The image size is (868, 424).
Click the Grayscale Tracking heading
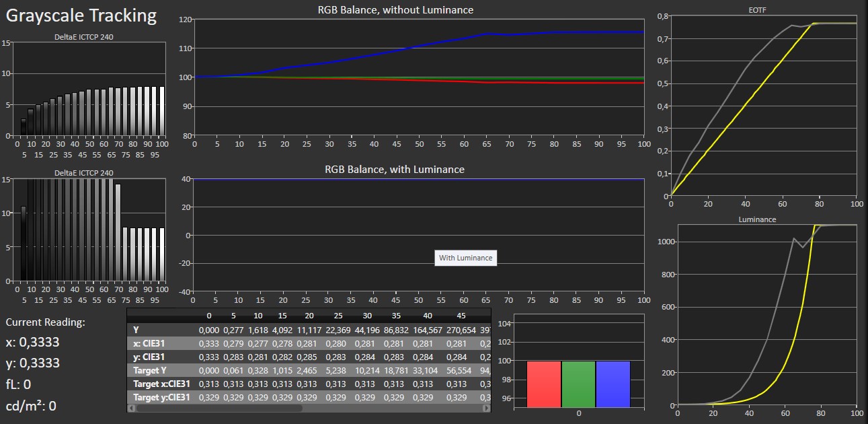click(81, 15)
